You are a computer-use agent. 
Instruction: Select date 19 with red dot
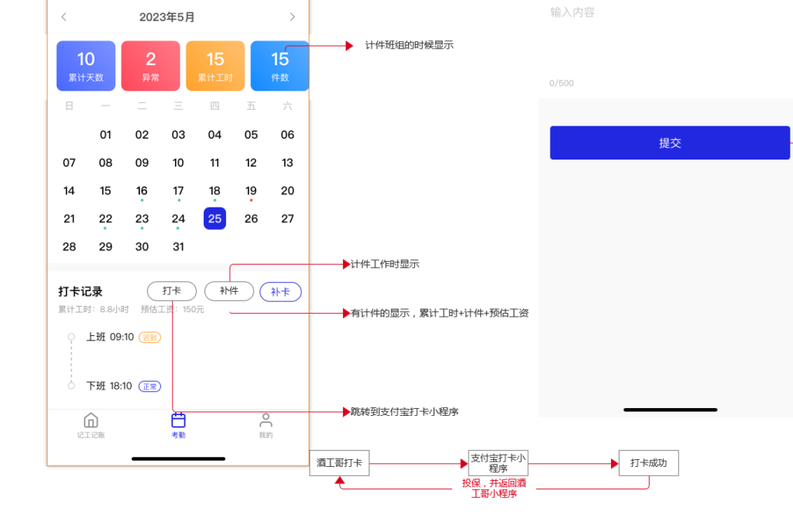click(x=252, y=190)
